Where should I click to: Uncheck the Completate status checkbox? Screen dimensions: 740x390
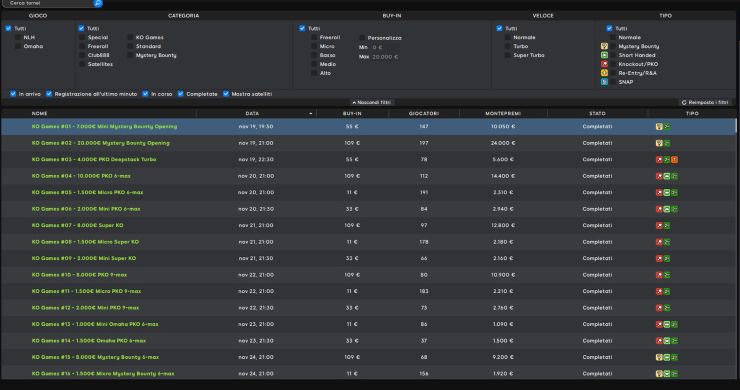[x=180, y=94]
